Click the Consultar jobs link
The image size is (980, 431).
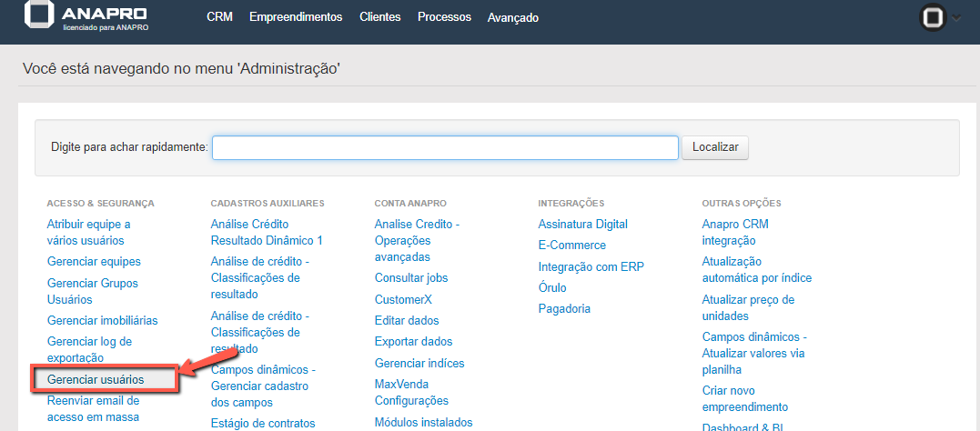coord(411,277)
